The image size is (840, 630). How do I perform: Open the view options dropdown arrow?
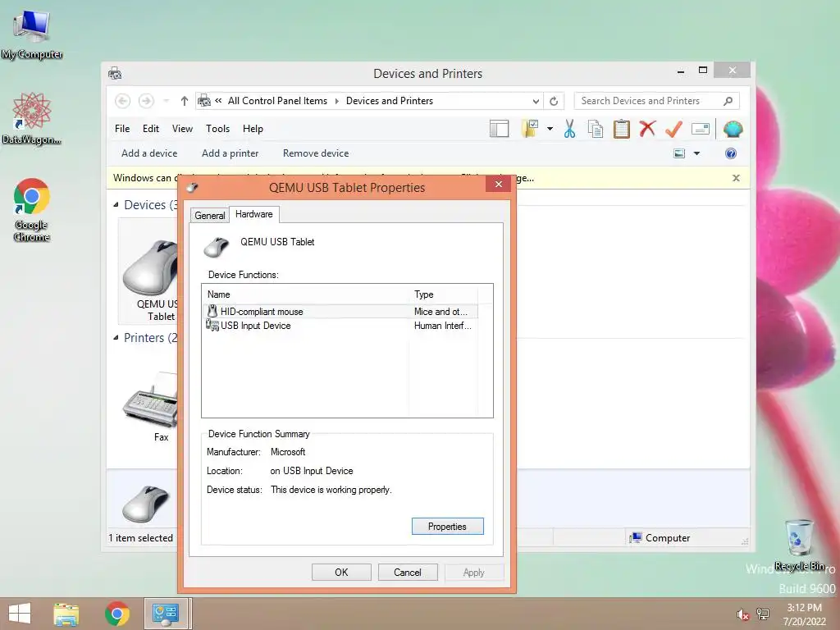(x=696, y=153)
